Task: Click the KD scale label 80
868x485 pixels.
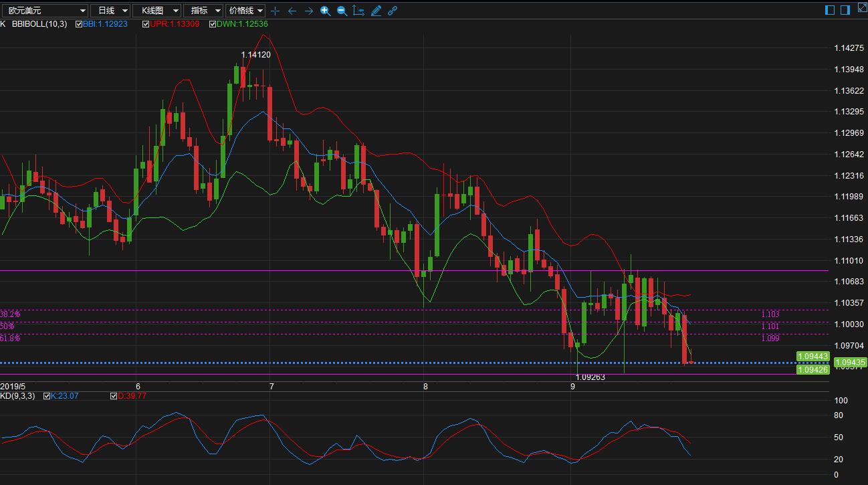Action: point(839,415)
